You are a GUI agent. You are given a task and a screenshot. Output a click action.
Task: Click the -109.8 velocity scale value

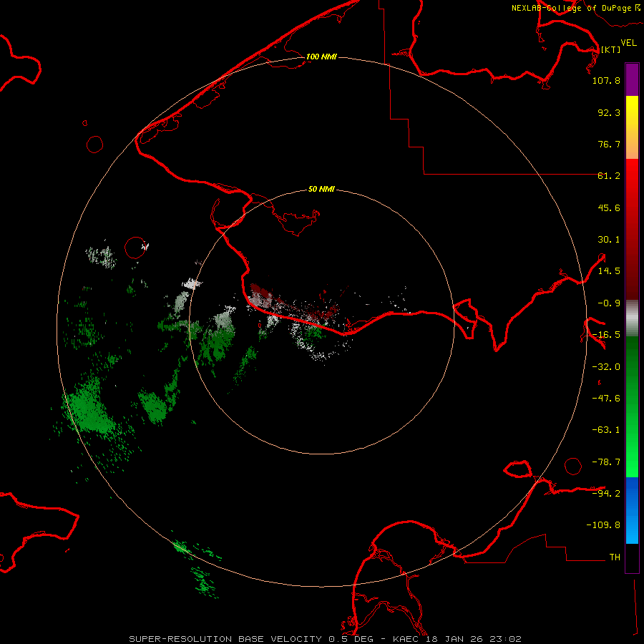603,525
